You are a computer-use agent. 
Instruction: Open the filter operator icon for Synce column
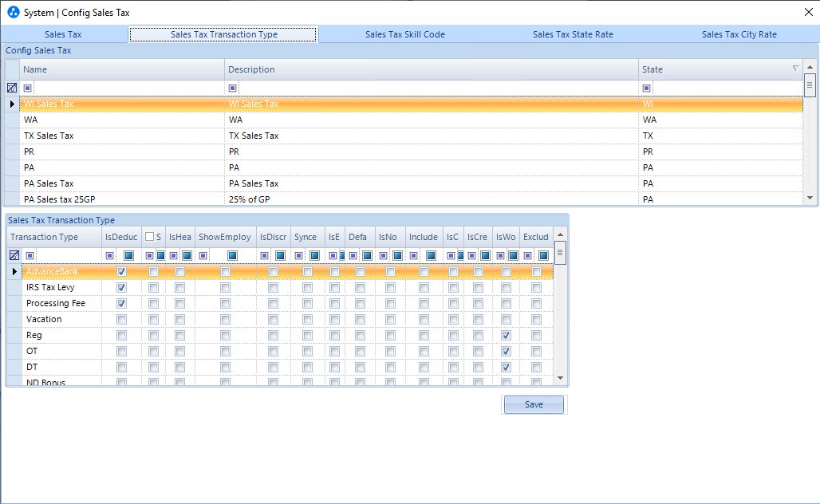point(298,255)
